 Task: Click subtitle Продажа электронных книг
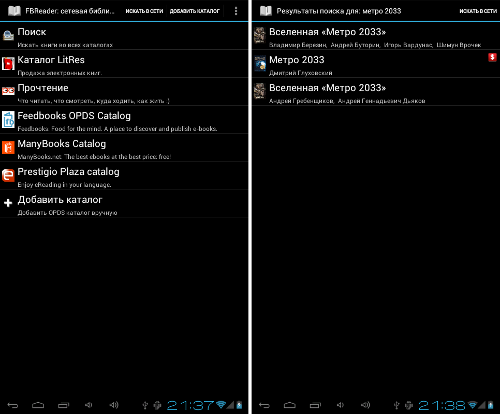point(60,73)
